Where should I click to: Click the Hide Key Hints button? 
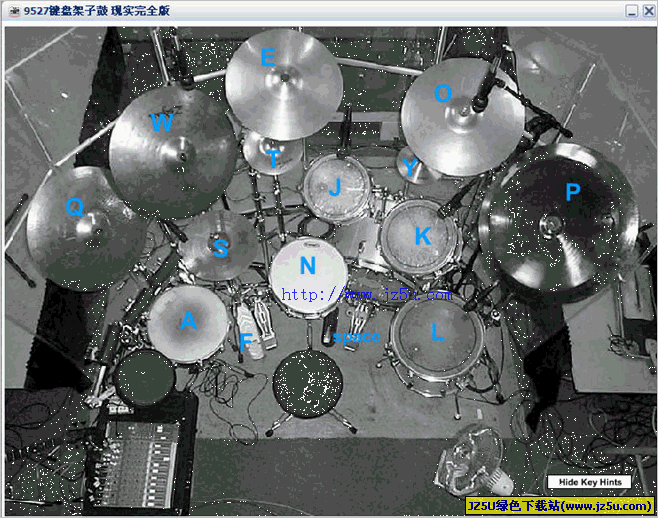[590, 482]
